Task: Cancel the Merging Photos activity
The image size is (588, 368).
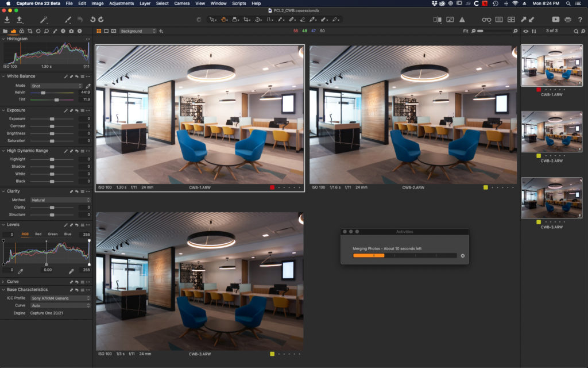Action: coord(463,256)
